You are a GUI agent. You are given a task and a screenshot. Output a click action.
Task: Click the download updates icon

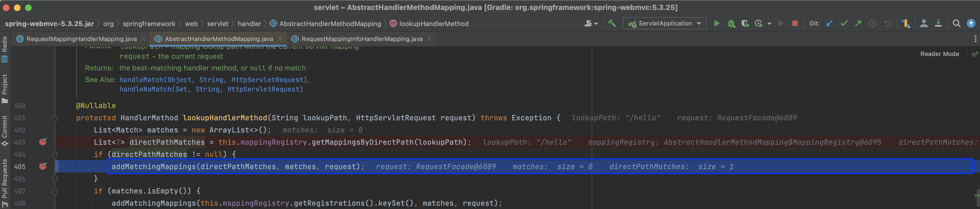point(939,24)
